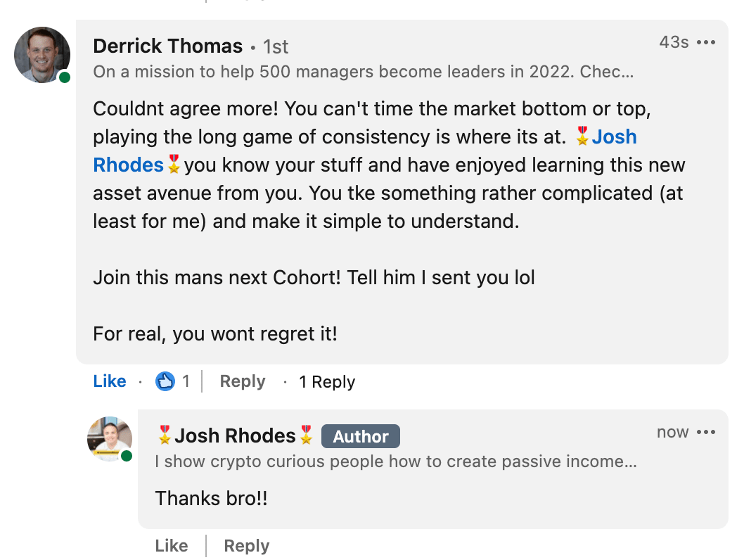The height and width of the screenshot is (560, 744).
Task: Reply to Josh Rhodes's "Thanks bro!!" comment
Action: (247, 546)
